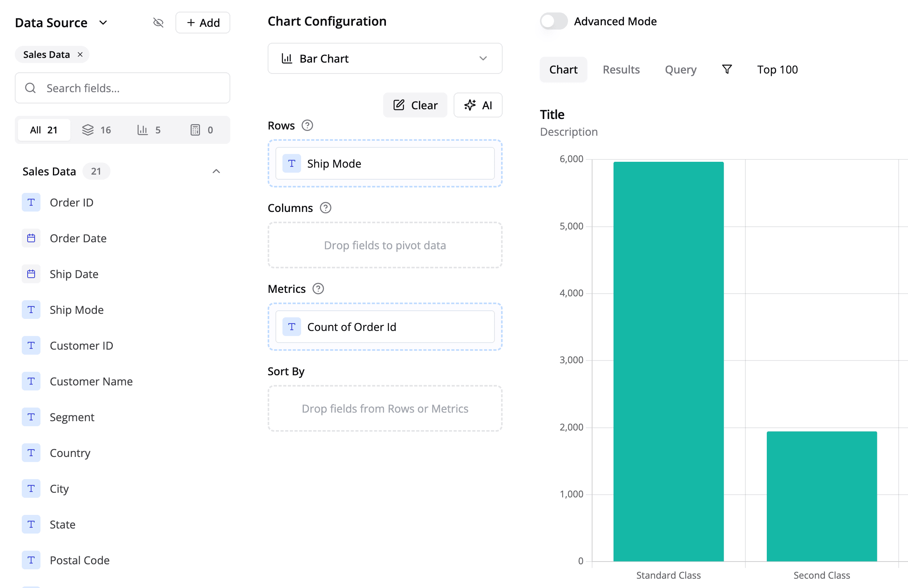Switch to the Results tab

point(621,70)
